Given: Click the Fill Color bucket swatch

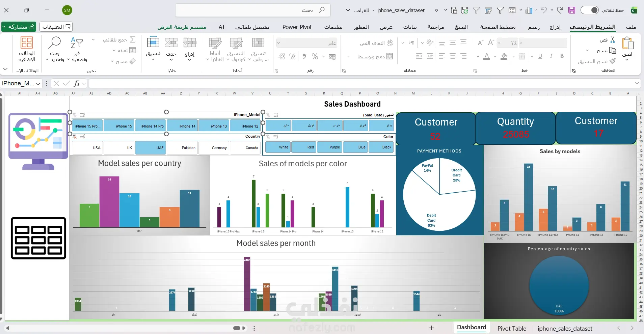Looking at the screenshot, I should (x=504, y=56).
